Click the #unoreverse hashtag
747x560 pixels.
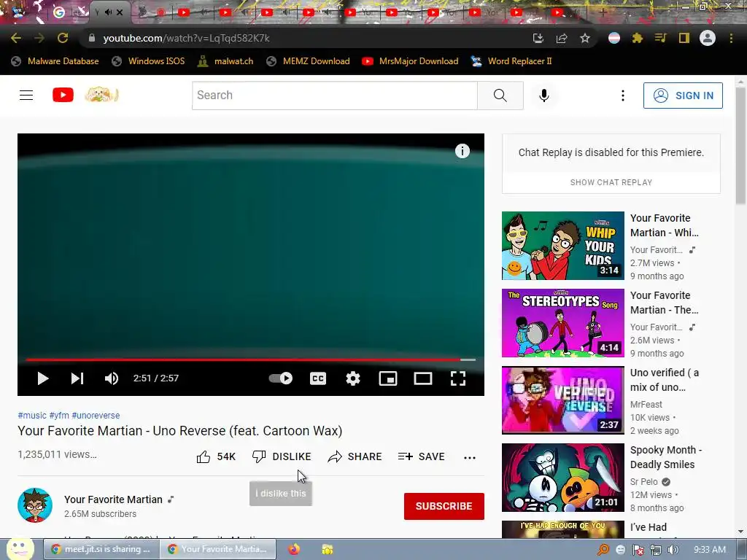(96, 415)
